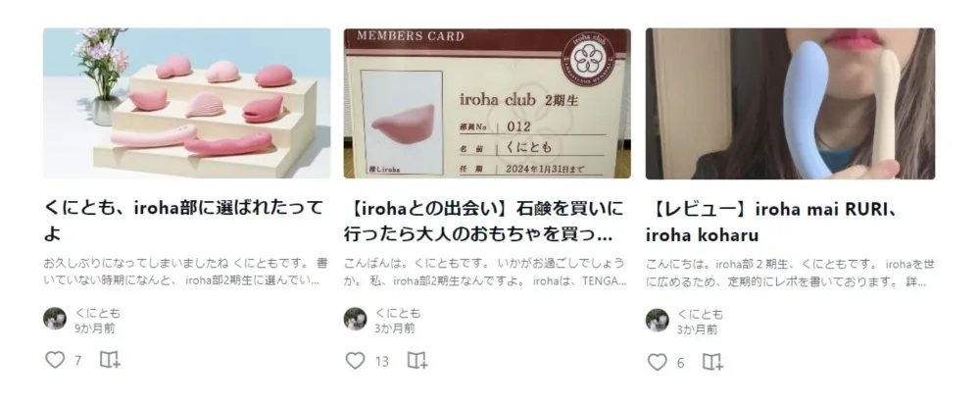The width and height of the screenshot is (980, 403).
Task: Open くにとも avatar on first article
Action: 54,319
